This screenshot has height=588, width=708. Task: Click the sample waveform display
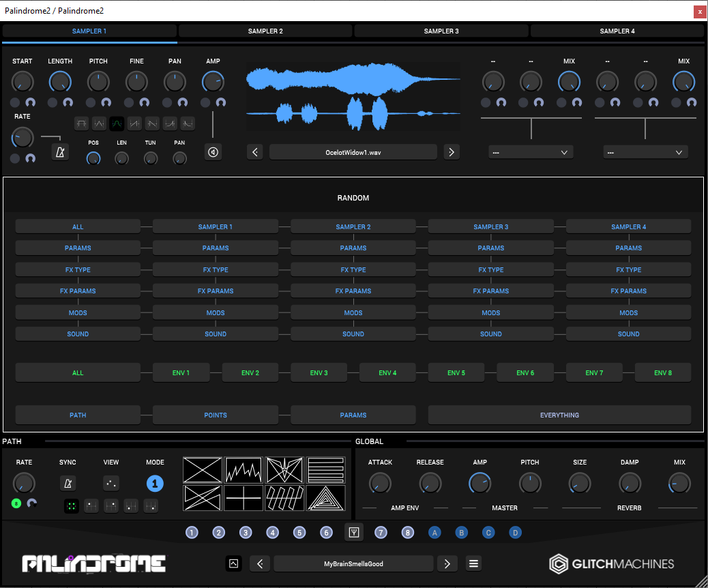click(x=353, y=96)
